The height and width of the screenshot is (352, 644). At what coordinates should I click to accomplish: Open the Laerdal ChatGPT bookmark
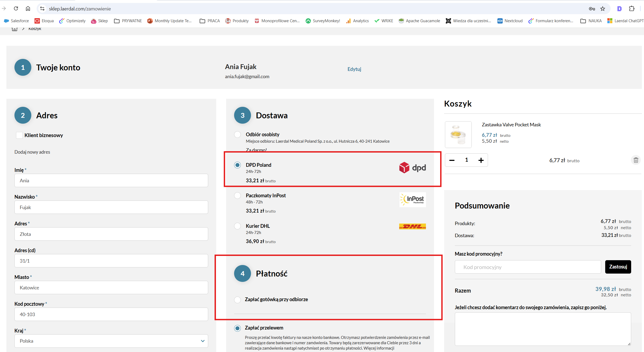pos(625,21)
